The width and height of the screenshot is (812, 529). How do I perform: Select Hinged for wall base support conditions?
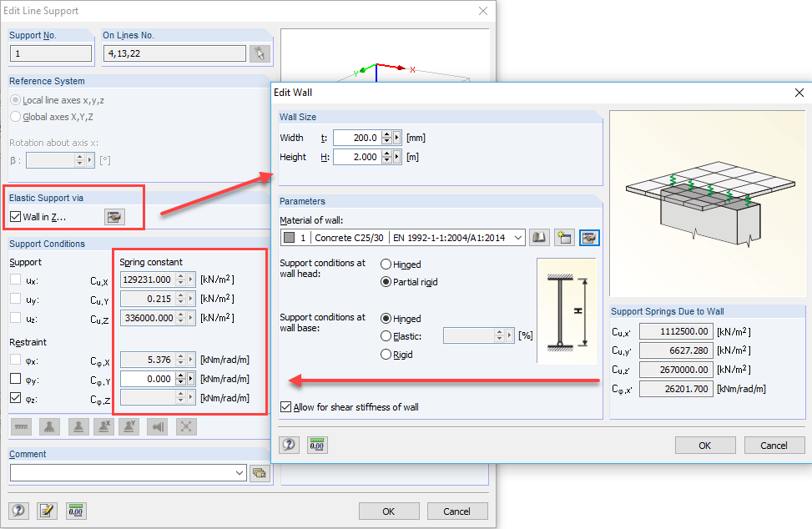point(386,319)
